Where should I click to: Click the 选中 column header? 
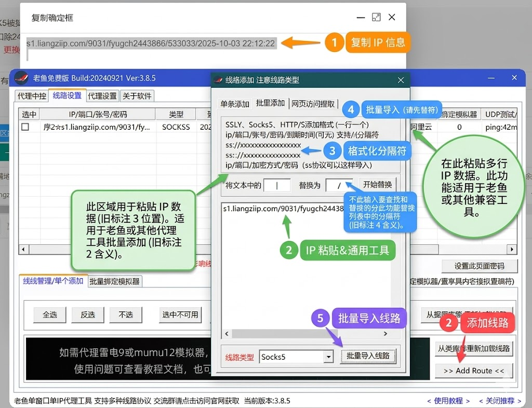coord(29,115)
